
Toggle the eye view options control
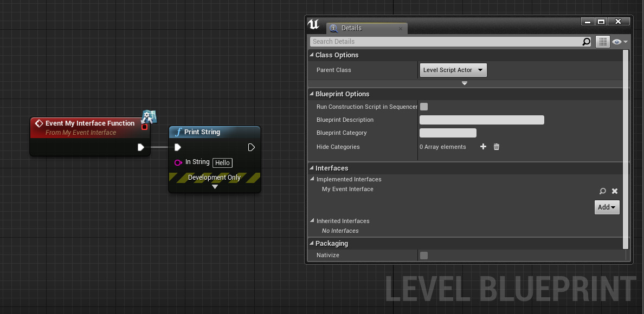click(x=617, y=41)
